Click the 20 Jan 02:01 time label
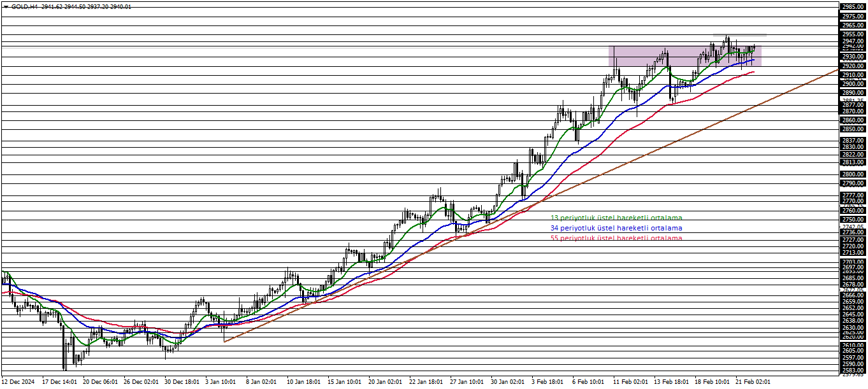 click(386, 382)
